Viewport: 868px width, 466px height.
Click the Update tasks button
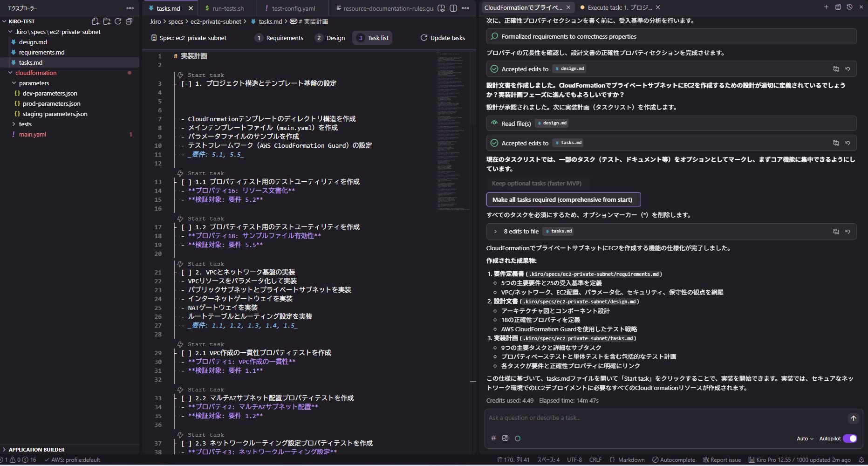443,38
